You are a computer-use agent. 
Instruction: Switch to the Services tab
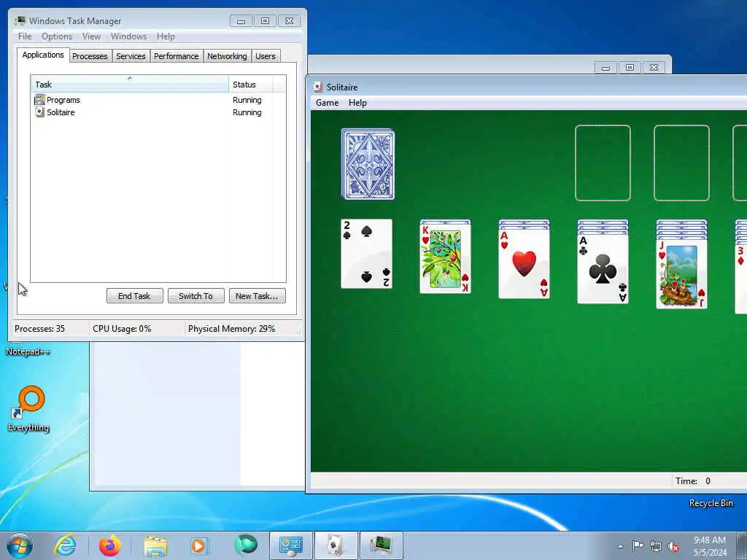(x=131, y=56)
